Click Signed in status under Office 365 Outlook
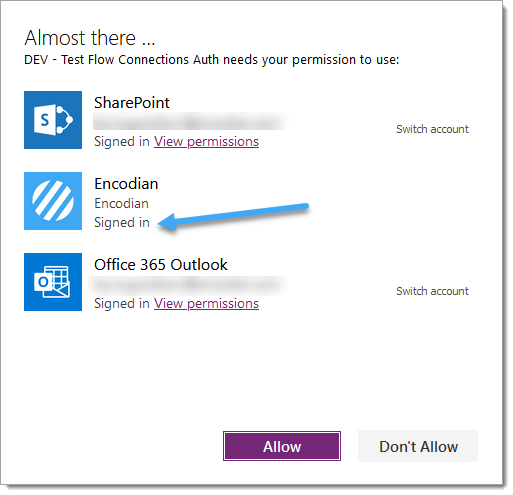 click(122, 304)
